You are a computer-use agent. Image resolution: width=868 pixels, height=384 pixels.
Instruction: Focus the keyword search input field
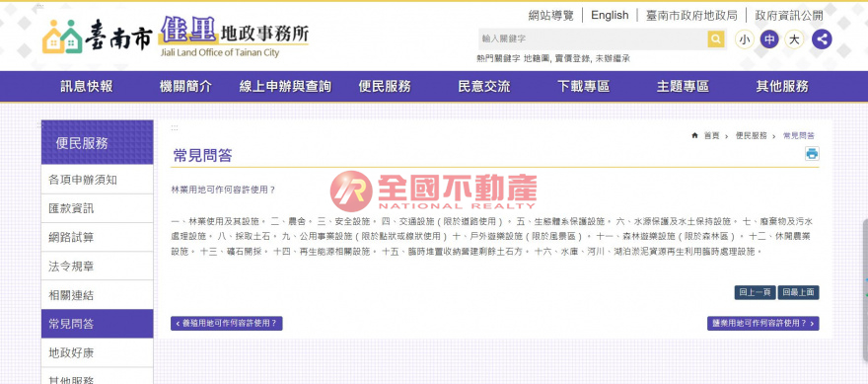pos(593,38)
